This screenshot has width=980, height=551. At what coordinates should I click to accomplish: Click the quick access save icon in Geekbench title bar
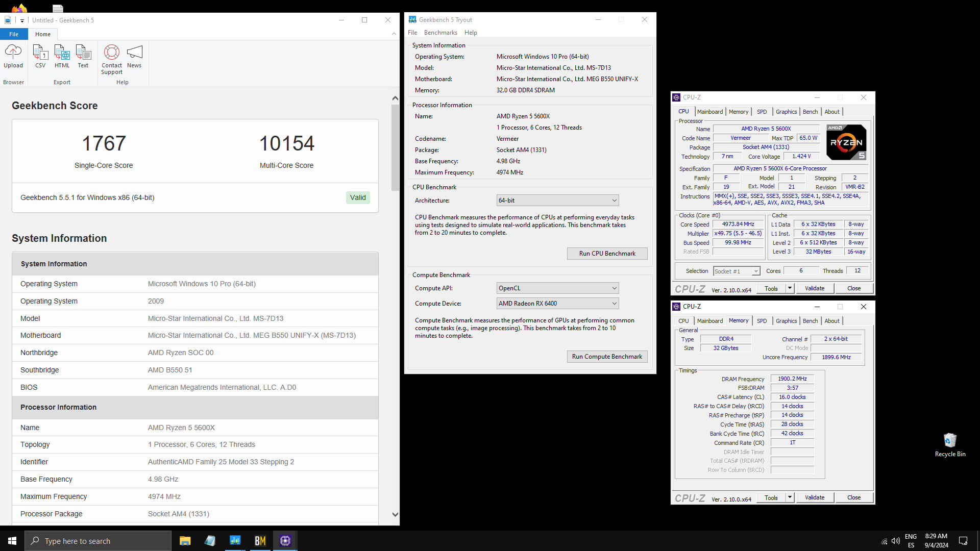[8, 20]
